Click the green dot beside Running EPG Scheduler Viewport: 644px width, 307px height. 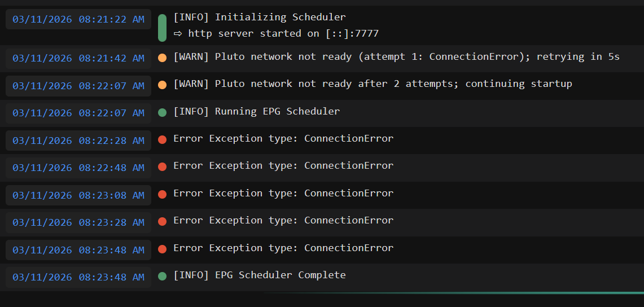(x=163, y=112)
